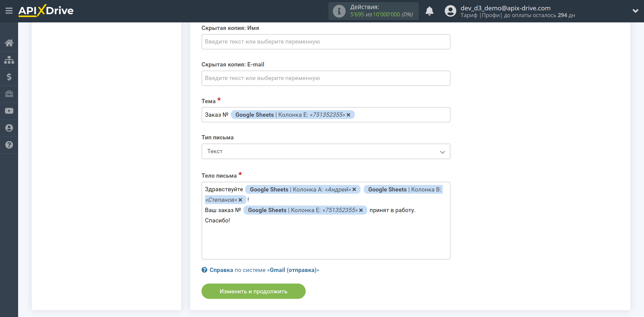Click the Спасибо! text in body
Image resolution: width=644 pixels, height=317 pixels.
tap(217, 220)
